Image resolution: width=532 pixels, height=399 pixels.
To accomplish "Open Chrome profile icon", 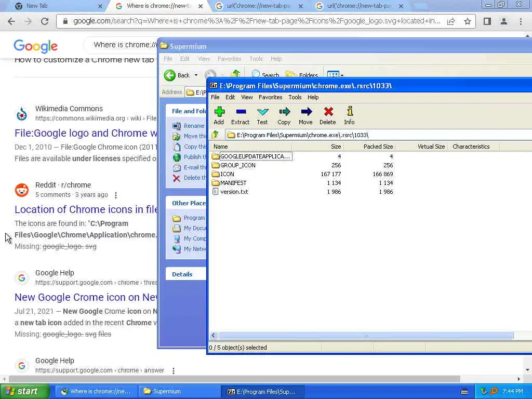I will coord(504,21).
